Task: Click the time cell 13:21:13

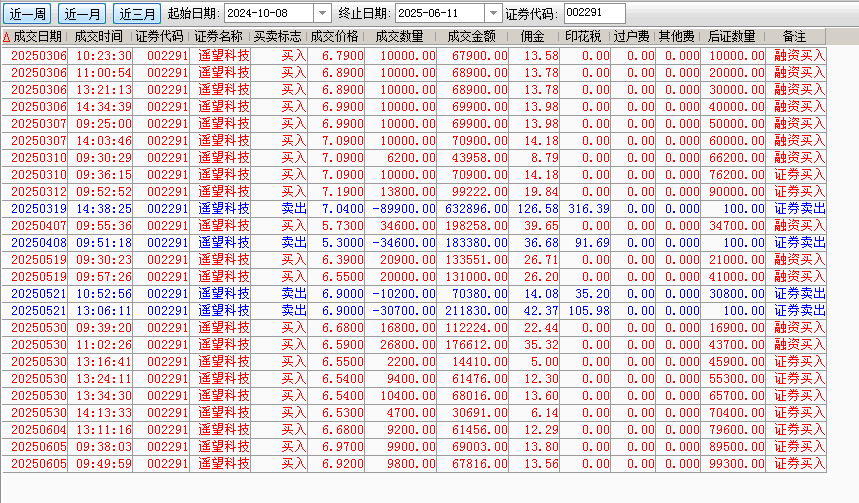Action: (104, 90)
